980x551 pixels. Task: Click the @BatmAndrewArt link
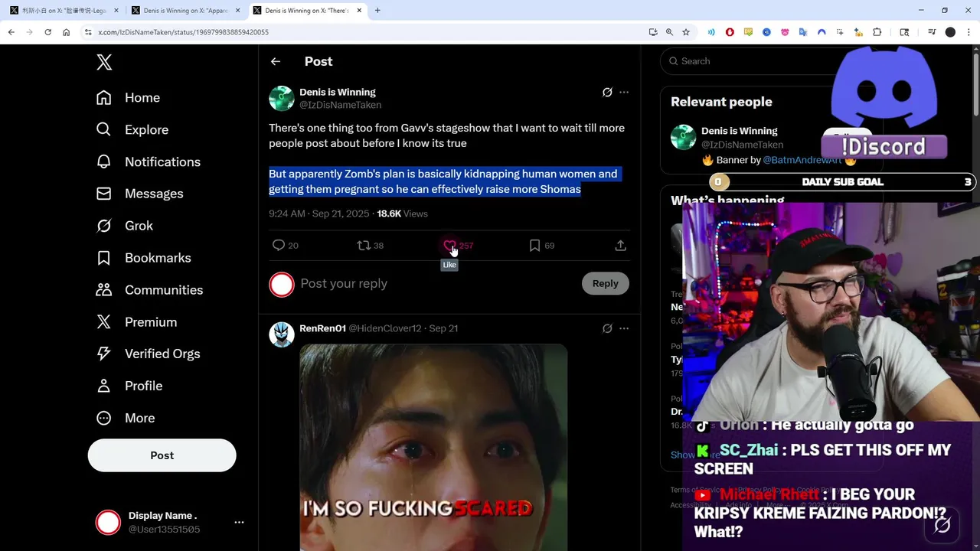click(802, 160)
